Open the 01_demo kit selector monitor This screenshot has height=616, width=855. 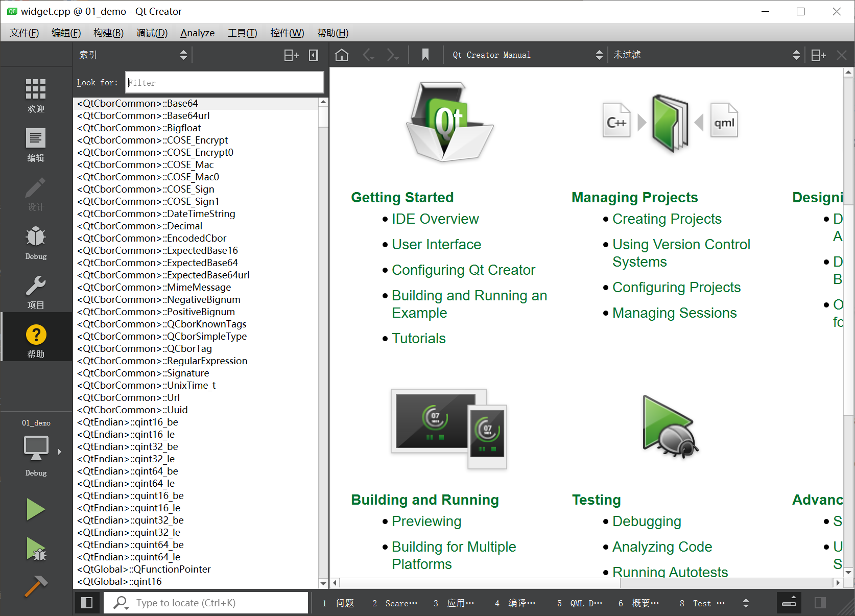click(x=36, y=449)
